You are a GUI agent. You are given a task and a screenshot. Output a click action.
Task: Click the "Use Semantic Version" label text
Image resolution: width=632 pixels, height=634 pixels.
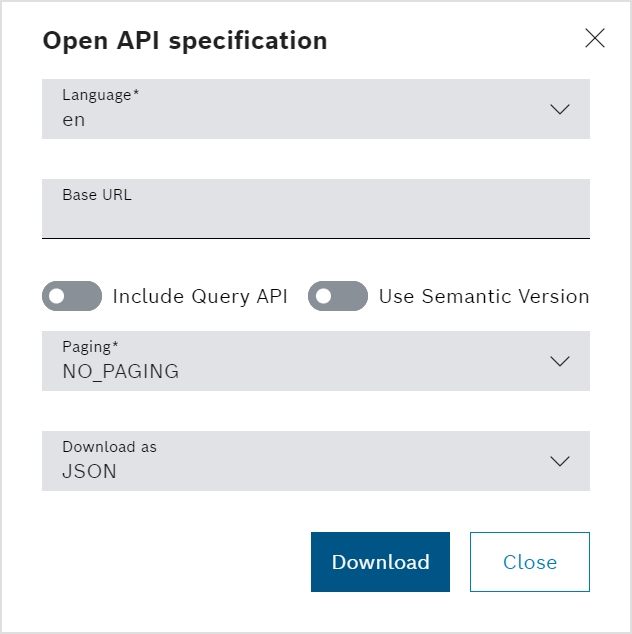484,296
